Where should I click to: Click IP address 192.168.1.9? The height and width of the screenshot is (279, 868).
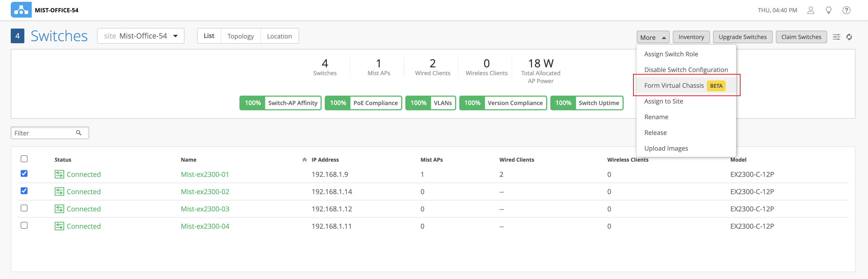[x=329, y=174]
